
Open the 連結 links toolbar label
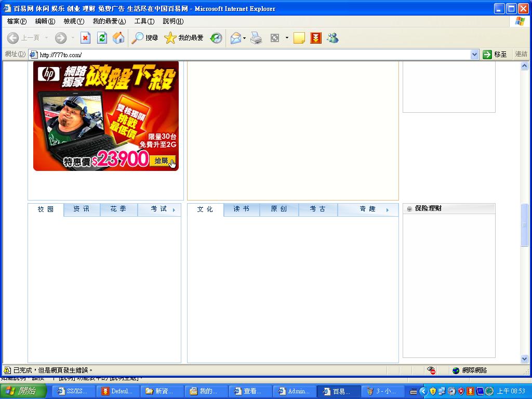coord(521,54)
